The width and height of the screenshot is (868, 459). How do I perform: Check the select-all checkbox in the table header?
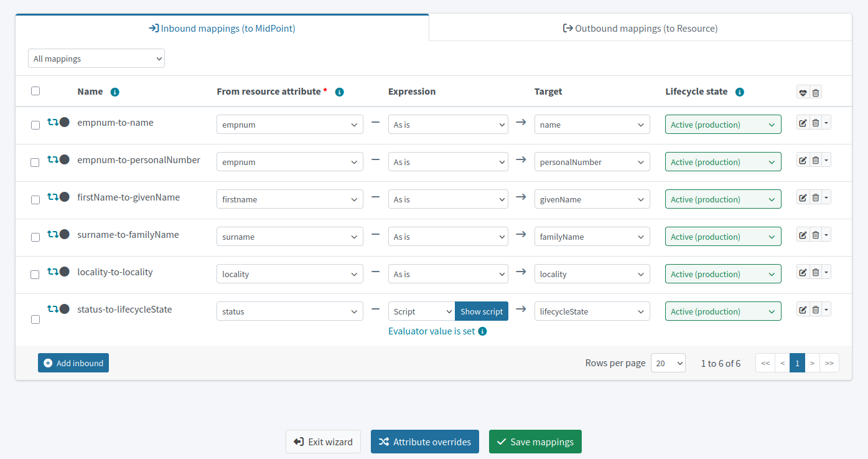(x=35, y=90)
